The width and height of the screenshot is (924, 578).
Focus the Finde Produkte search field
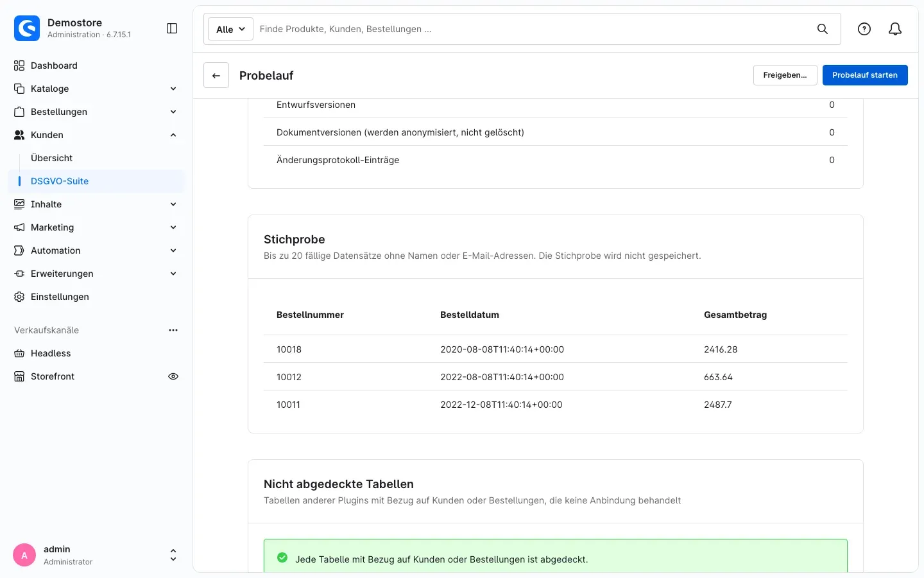click(533, 29)
